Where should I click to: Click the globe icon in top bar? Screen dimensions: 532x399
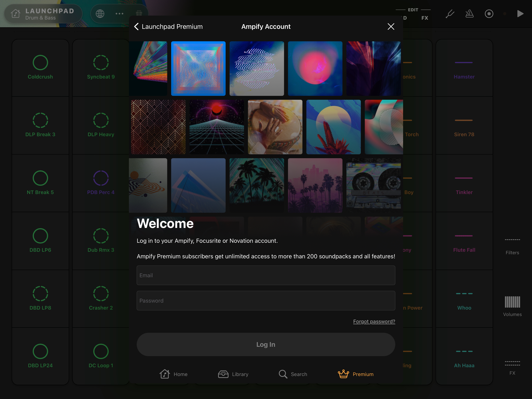[x=100, y=14]
